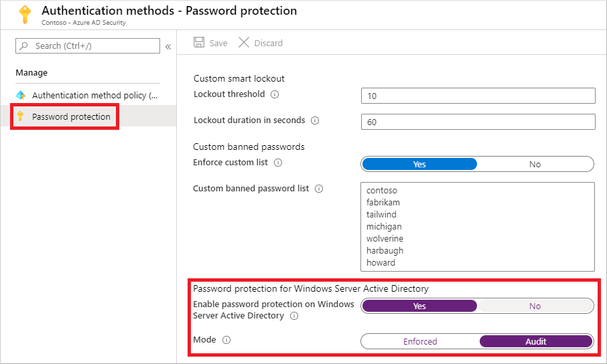This screenshot has width=607, height=364.
Task: Click the Custom banned password list info icon
Action: (x=319, y=189)
